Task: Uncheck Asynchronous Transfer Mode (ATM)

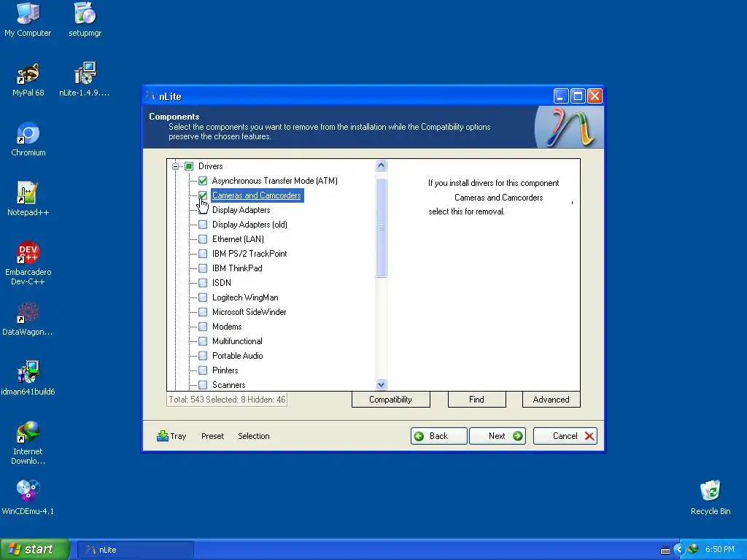Action: pos(203,181)
